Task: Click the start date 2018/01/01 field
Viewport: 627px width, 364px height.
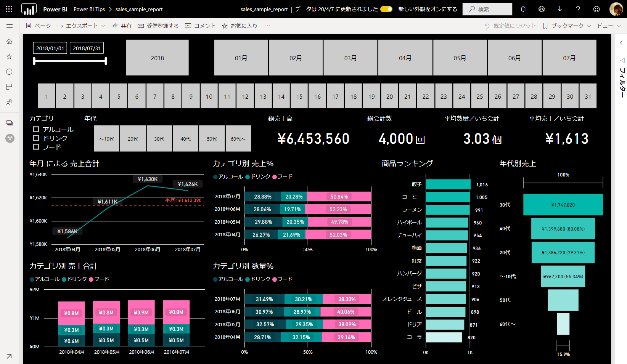Action: (50, 48)
